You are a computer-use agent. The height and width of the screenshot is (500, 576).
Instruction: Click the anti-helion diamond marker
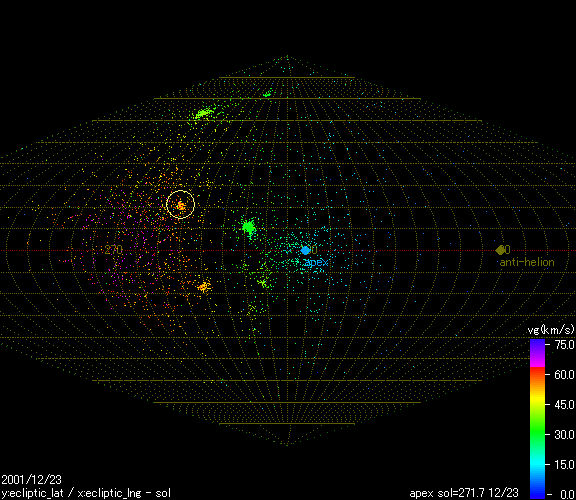500,250
